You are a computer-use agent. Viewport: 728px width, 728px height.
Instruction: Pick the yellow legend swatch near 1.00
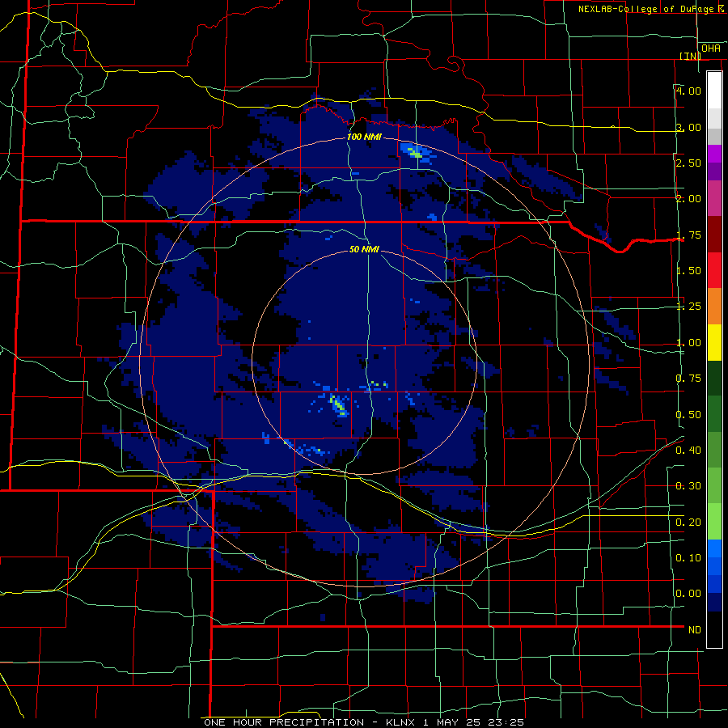(714, 342)
